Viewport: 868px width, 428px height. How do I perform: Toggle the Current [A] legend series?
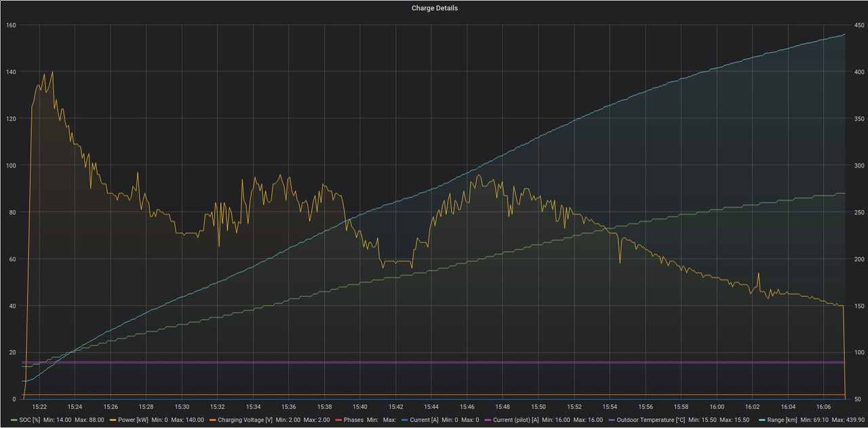(424, 420)
